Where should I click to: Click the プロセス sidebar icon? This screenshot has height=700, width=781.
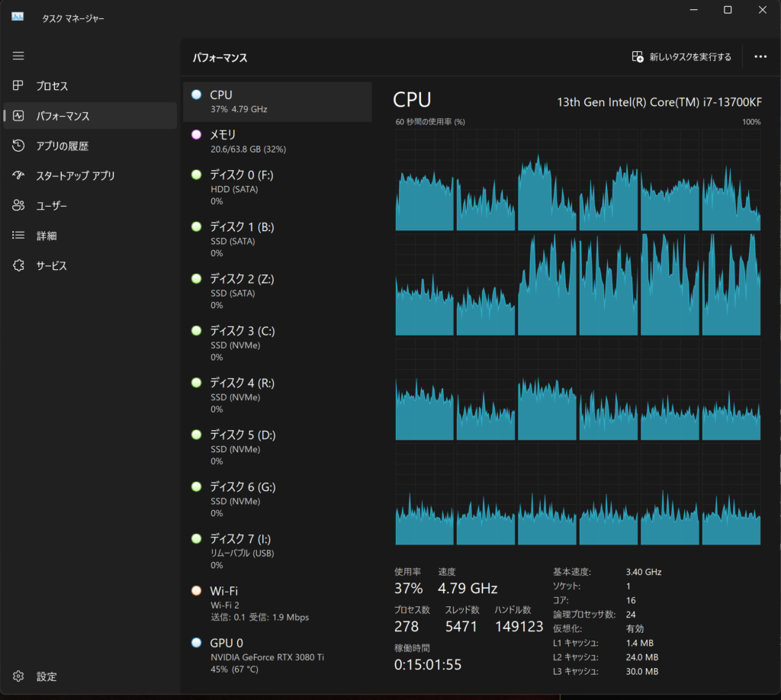(x=18, y=85)
